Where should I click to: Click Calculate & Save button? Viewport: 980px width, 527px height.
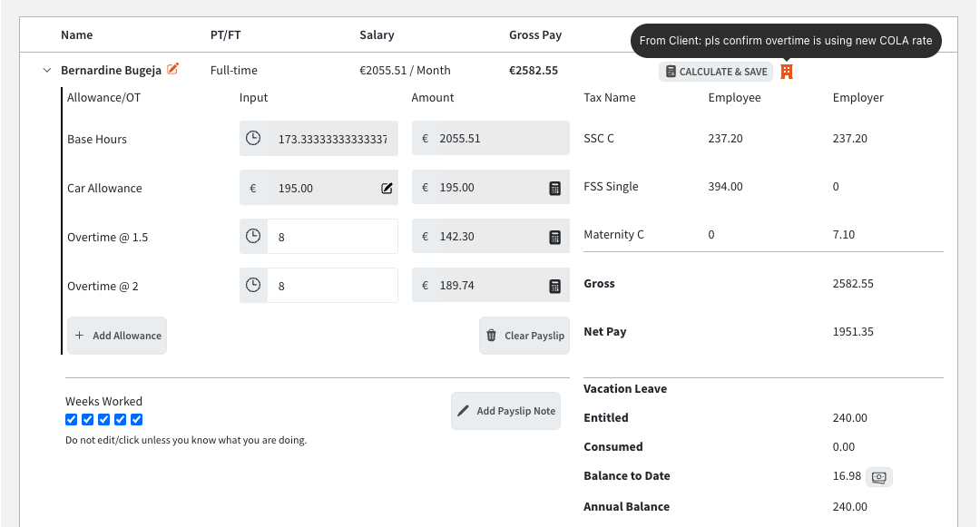(716, 72)
